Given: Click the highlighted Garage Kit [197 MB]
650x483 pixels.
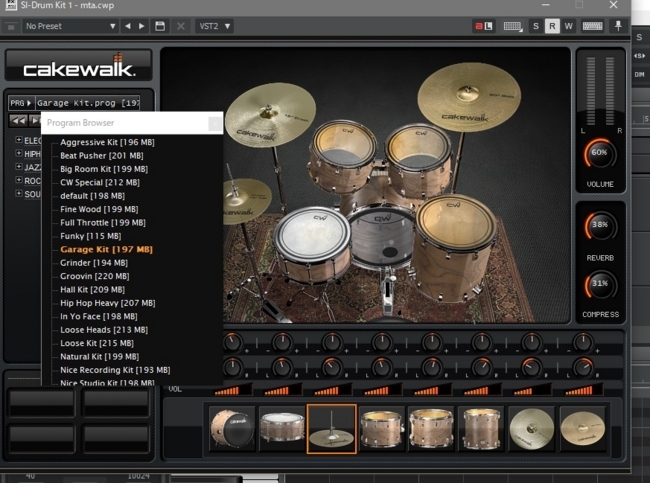Looking at the screenshot, I should (x=106, y=249).
